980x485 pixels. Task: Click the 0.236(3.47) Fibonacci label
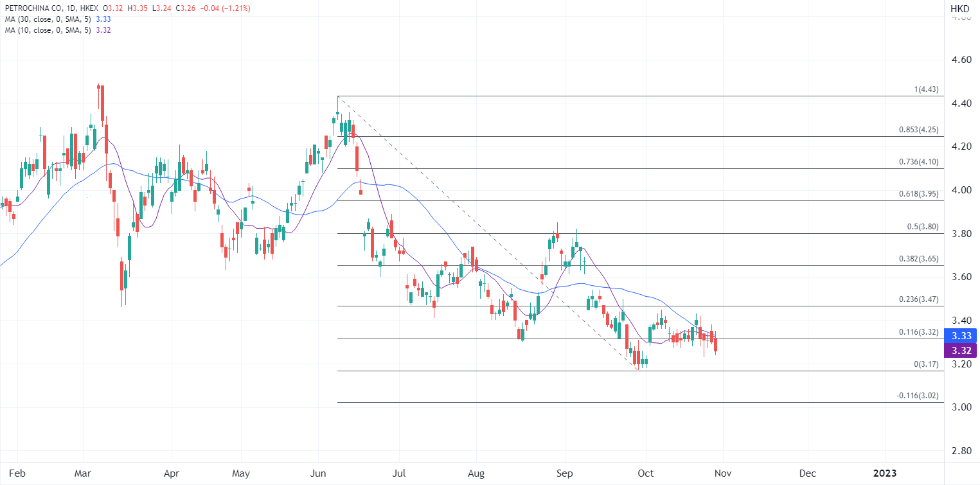tap(918, 299)
